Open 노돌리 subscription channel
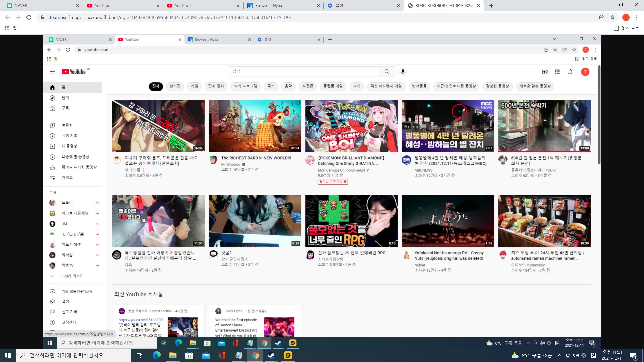 (x=72, y=203)
